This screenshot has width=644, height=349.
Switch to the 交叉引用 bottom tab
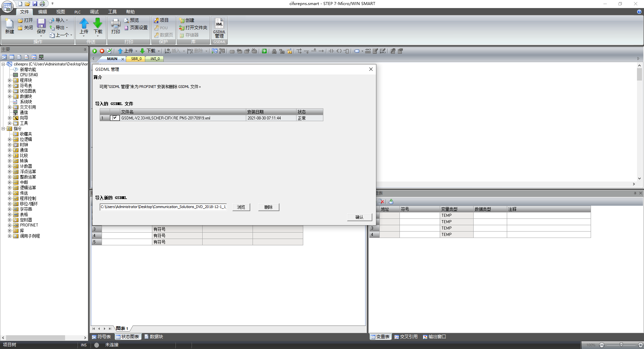point(406,337)
